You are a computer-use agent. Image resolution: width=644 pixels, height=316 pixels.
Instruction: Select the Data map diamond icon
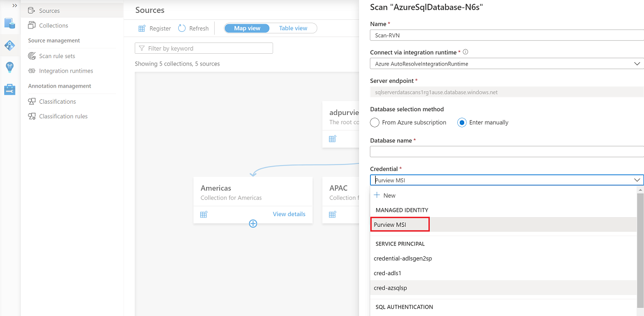[9, 45]
